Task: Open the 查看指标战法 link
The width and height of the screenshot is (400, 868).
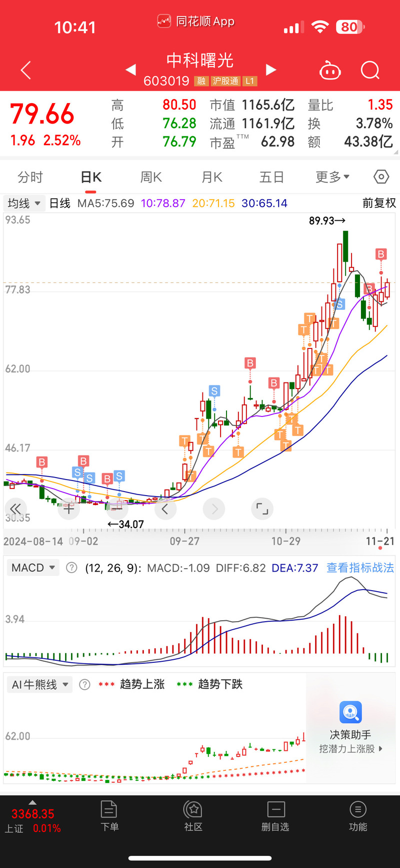Action: [360, 568]
